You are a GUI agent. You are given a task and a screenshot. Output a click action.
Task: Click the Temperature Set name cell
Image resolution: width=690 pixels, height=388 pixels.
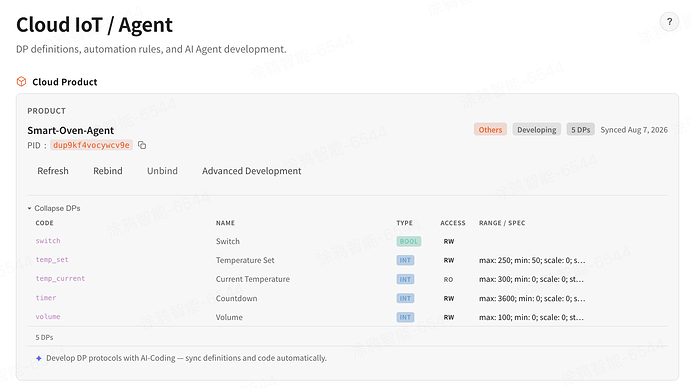(x=245, y=260)
